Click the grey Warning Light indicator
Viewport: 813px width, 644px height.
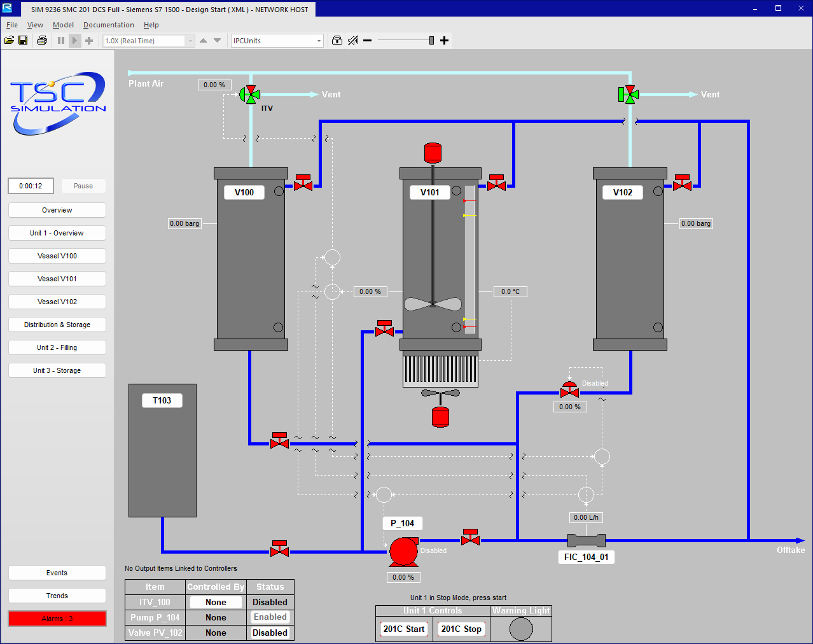(521, 629)
